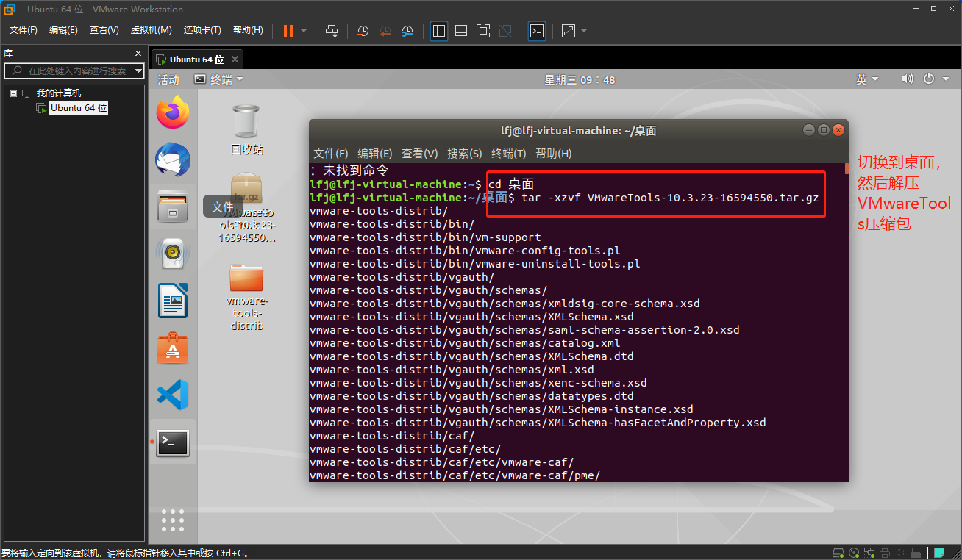Close the Ubuntu 64 位 tab

click(235, 60)
